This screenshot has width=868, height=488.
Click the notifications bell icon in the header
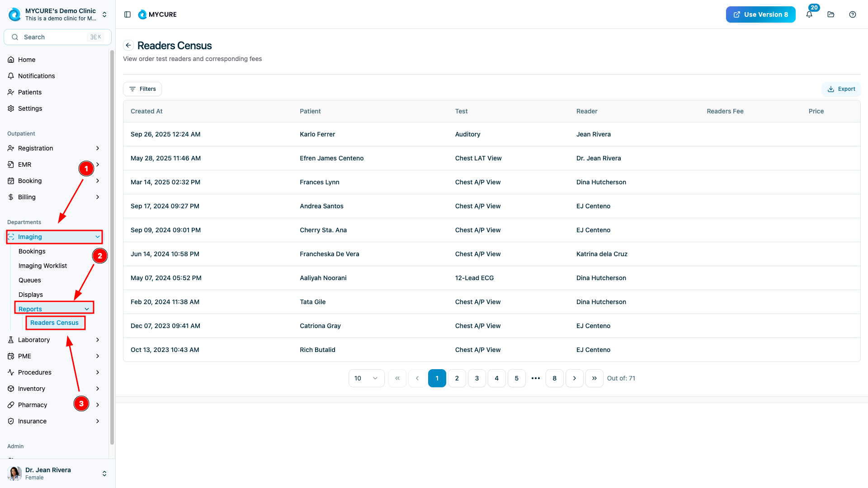coord(809,14)
